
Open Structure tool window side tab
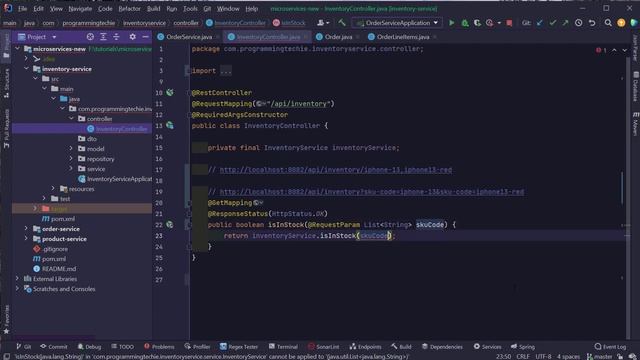6,83
